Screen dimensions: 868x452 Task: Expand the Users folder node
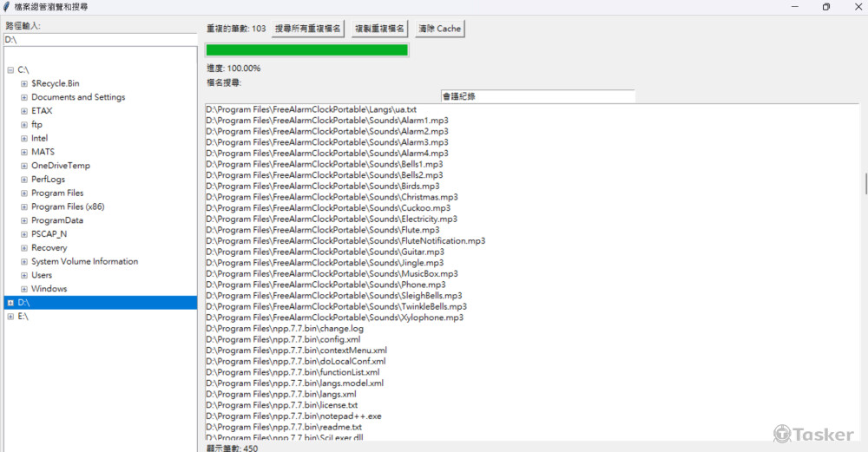23,276
